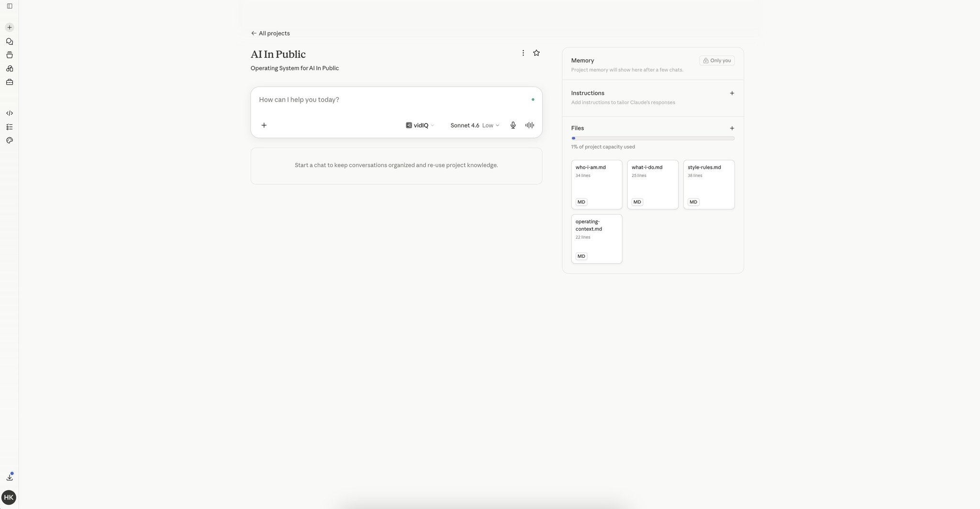
Task: Open the Sonnet 4.6 model selector
Action: click(x=475, y=125)
